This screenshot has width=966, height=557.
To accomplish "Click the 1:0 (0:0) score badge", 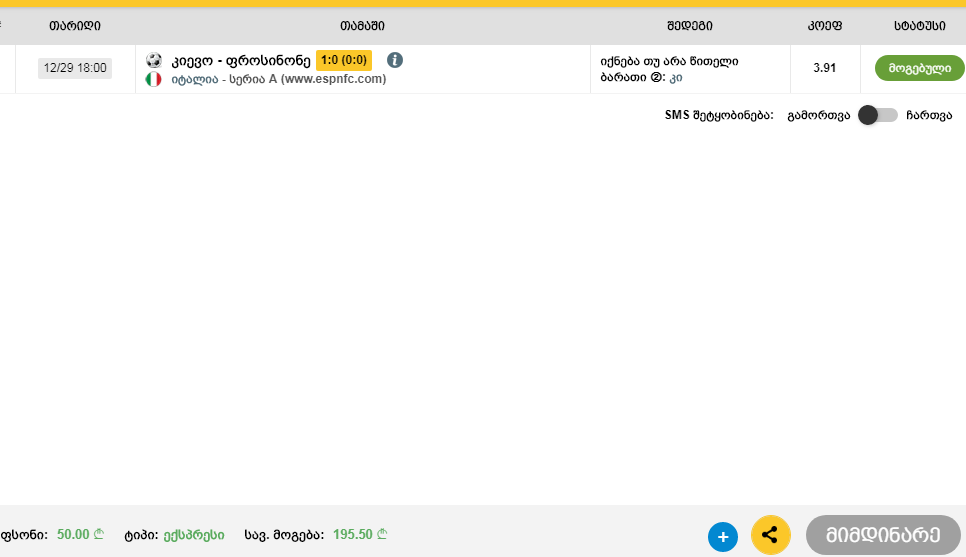I will pyautogui.click(x=344, y=60).
